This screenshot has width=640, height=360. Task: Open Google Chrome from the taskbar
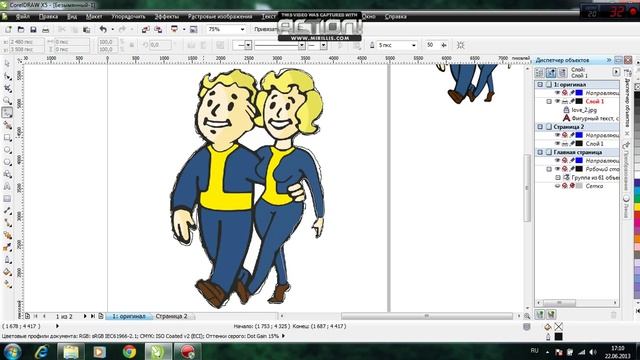click(129, 351)
